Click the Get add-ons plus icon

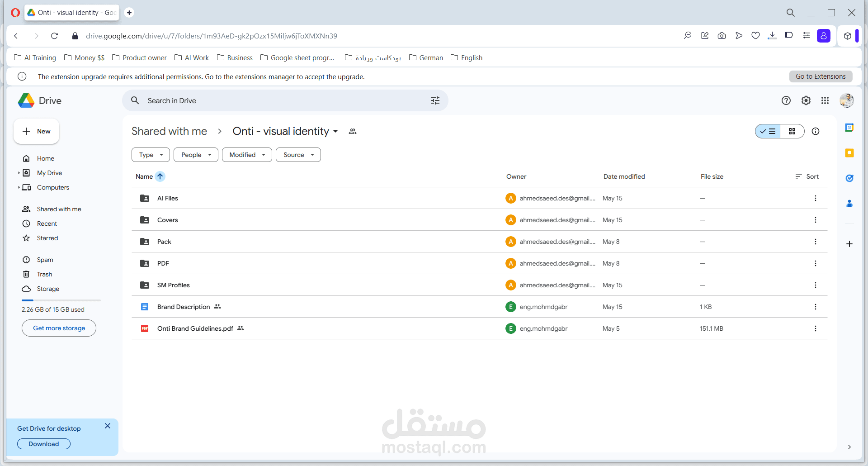click(849, 244)
